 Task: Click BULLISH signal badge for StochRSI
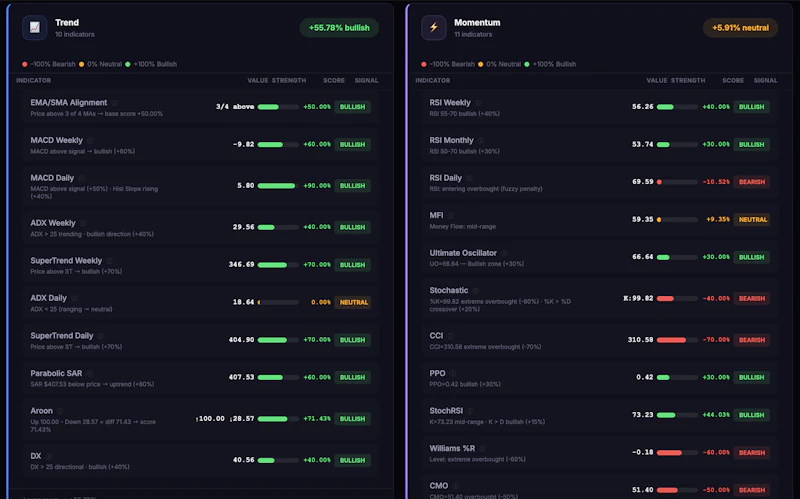tap(752, 415)
